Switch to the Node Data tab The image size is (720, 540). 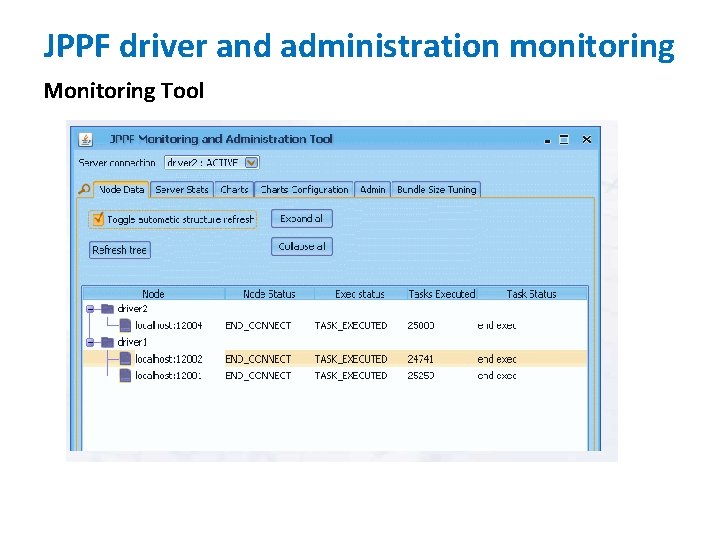pos(121,189)
